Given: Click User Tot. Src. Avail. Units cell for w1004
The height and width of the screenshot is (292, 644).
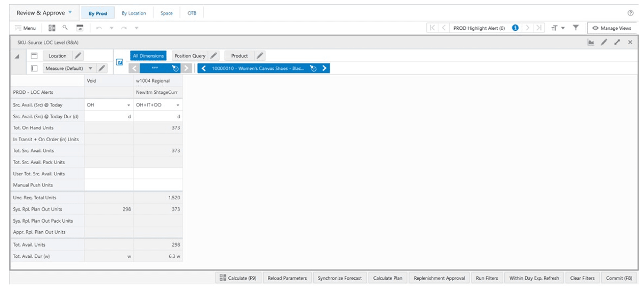Looking at the screenshot, I should click(x=158, y=174).
